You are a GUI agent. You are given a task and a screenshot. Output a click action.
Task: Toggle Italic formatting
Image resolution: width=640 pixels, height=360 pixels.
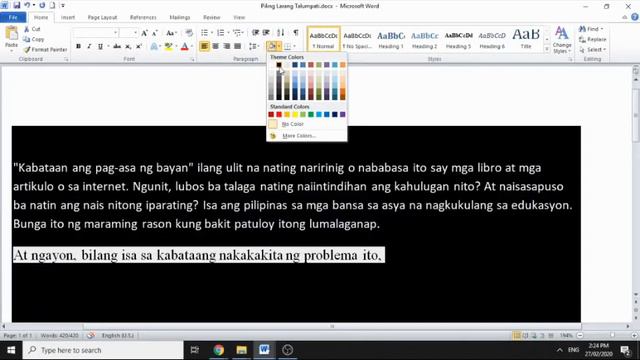pos(89,47)
